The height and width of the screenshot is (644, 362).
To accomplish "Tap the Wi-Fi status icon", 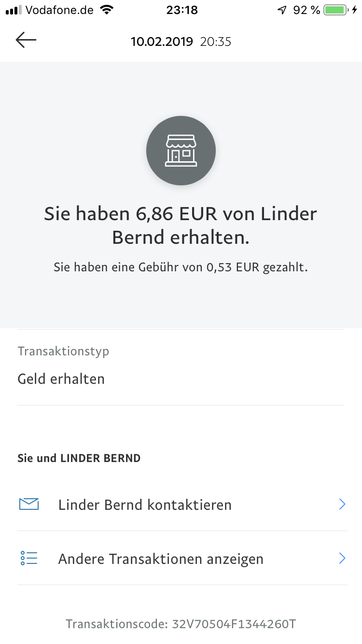I will tap(106, 10).
